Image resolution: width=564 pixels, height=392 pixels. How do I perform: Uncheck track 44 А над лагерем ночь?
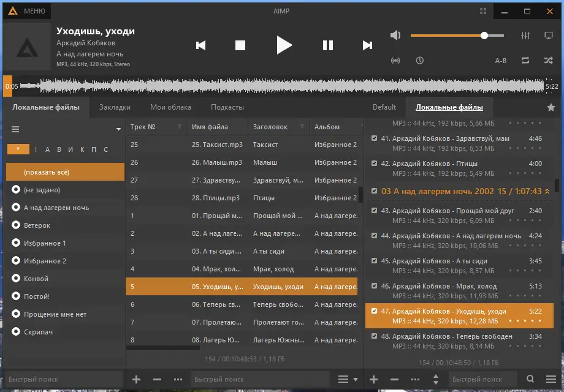374,236
